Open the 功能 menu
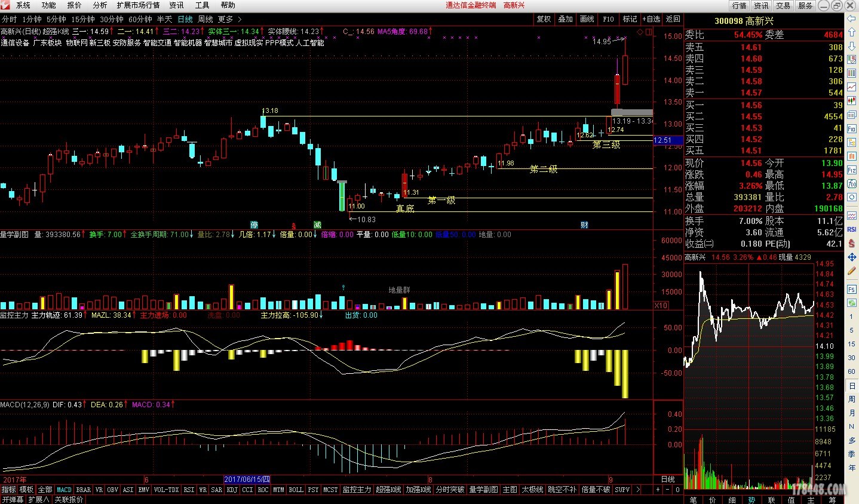This screenshot has height=504, width=859. 48,5
